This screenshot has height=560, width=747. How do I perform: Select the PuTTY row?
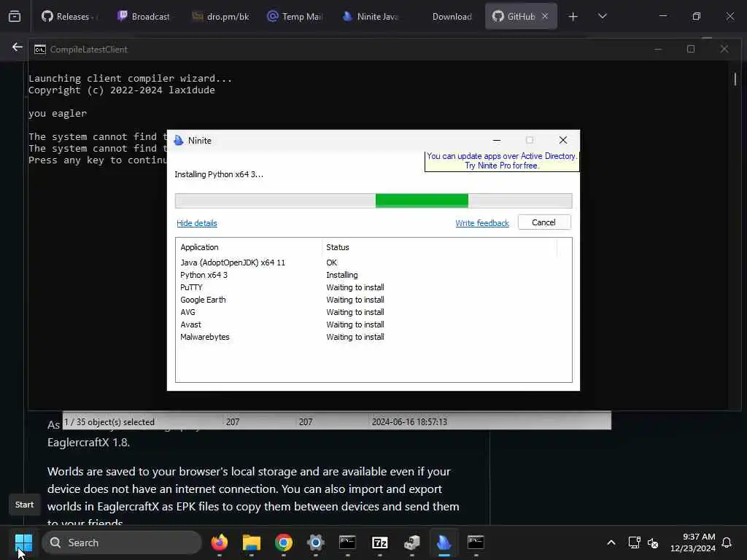tap(373, 287)
